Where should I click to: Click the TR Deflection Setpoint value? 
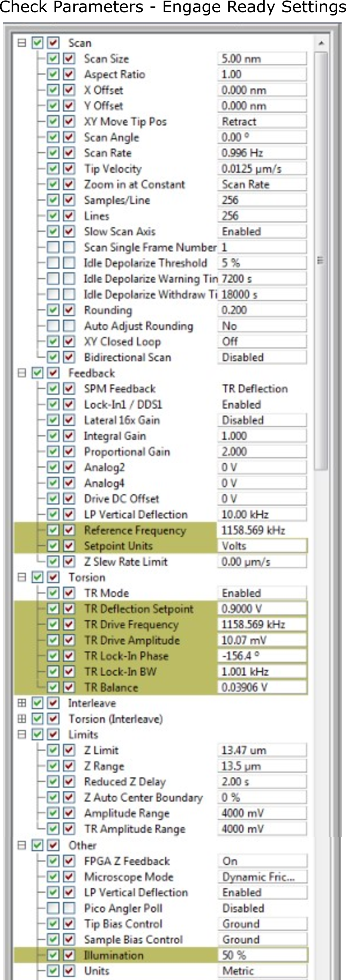coord(262,609)
